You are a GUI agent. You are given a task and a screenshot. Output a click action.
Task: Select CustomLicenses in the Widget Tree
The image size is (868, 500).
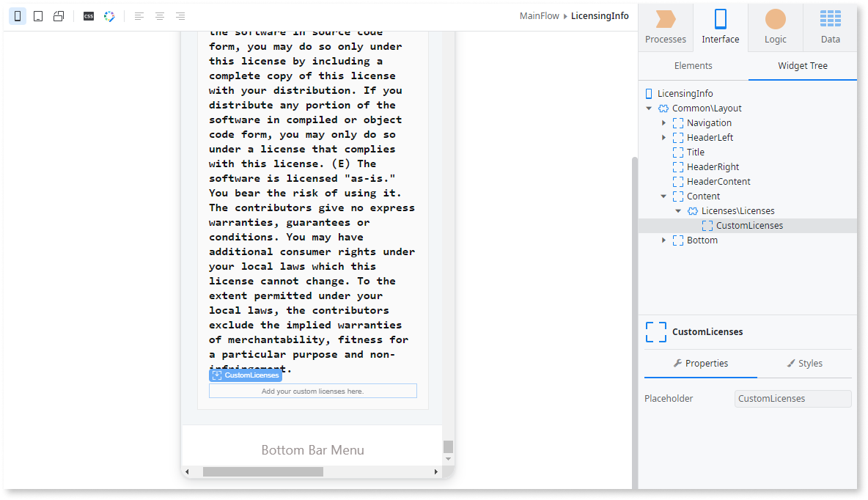[749, 225]
